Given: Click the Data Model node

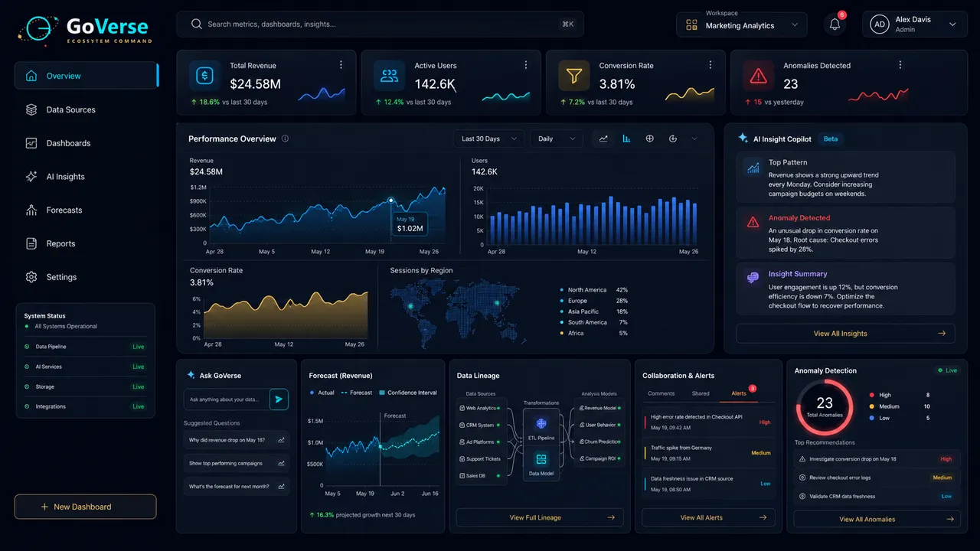Looking at the screenshot, I should coord(541,463).
